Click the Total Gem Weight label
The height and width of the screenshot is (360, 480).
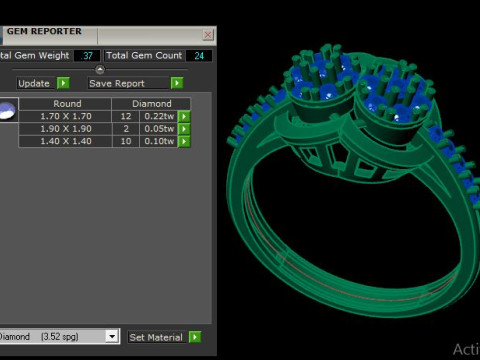34,55
